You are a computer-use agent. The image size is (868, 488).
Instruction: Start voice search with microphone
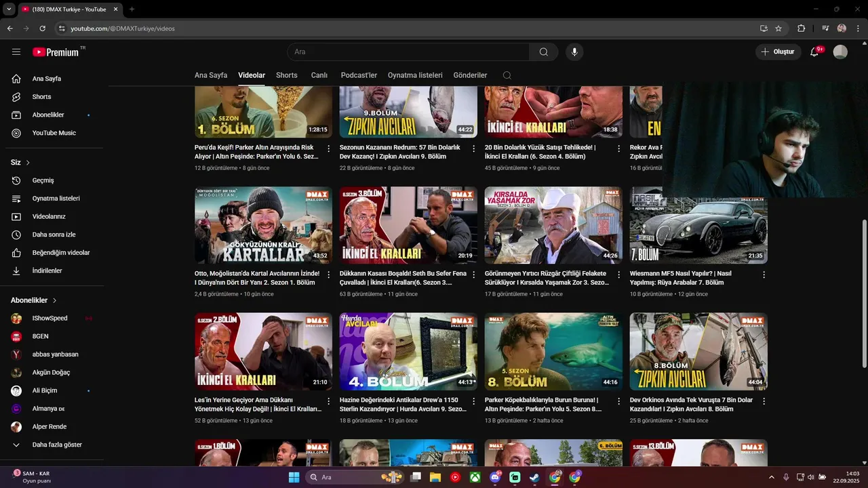[x=574, y=52]
